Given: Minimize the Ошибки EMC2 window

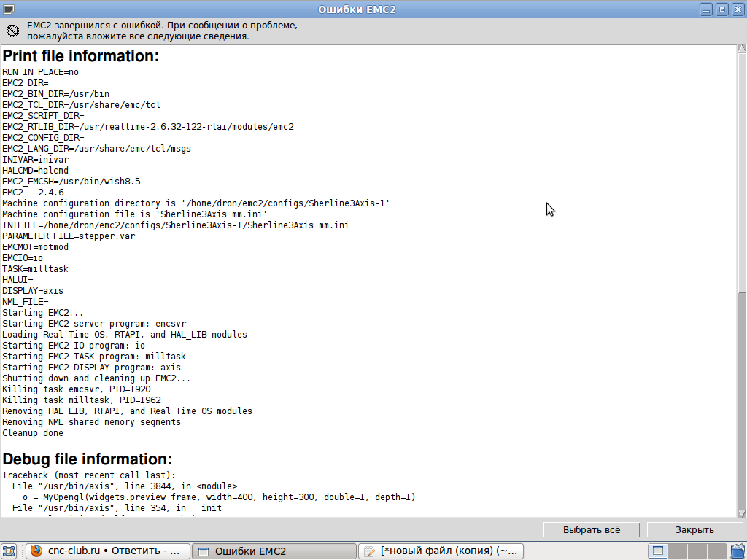Looking at the screenshot, I should tap(706, 9).
